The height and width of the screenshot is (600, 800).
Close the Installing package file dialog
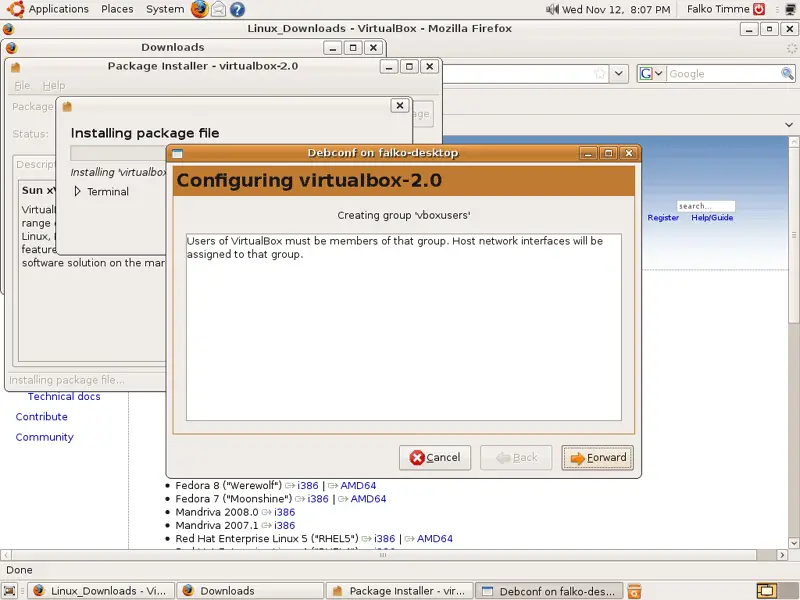400,106
